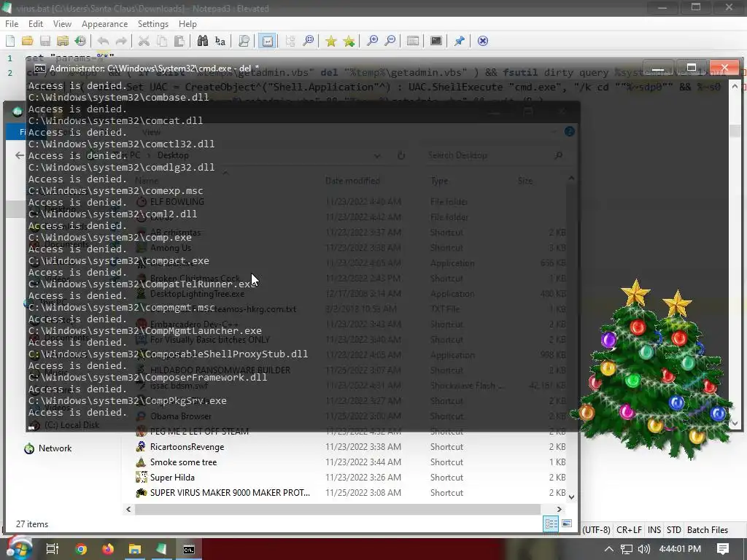Click the zoom reset magnifier icon
Image resolution: width=747 pixels, height=560 pixels.
pyautogui.click(x=309, y=41)
